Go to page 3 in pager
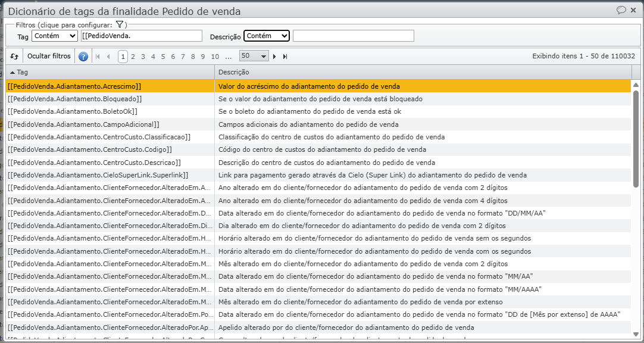Image resolution: width=644 pixels, height=343 pixels. (x=143, y=57)
